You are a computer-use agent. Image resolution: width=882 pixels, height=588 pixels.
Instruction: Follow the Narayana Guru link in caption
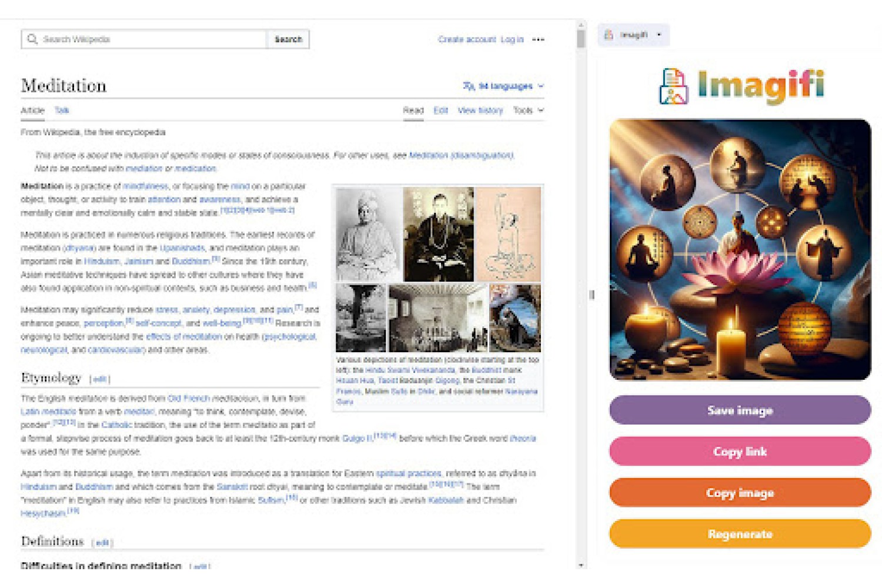click(521, 391)
